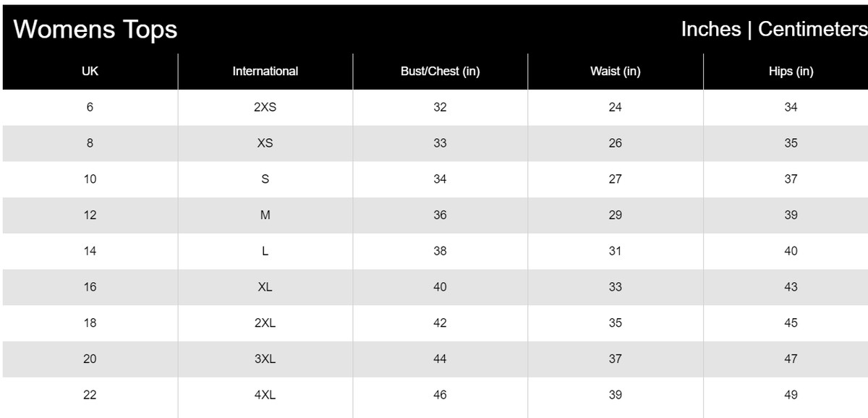Select the UK size 22 cell

click(90, 395)
